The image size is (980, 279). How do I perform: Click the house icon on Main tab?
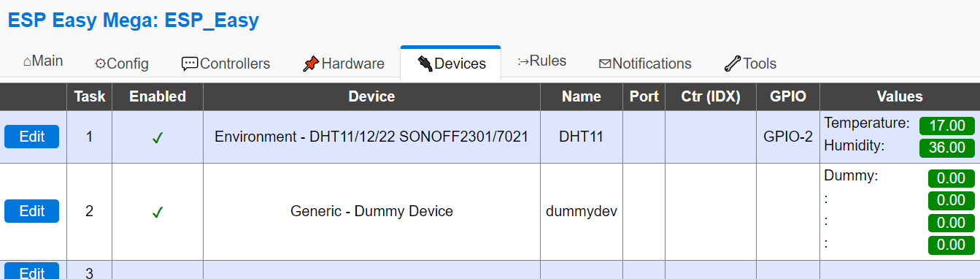click(27, 62)
